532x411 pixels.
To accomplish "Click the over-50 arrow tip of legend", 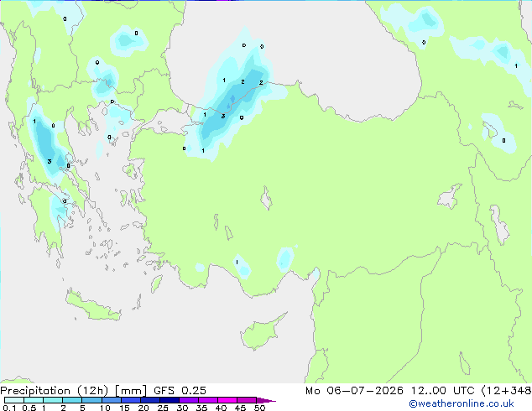I will pyautogui.click(x=266, y=400).
